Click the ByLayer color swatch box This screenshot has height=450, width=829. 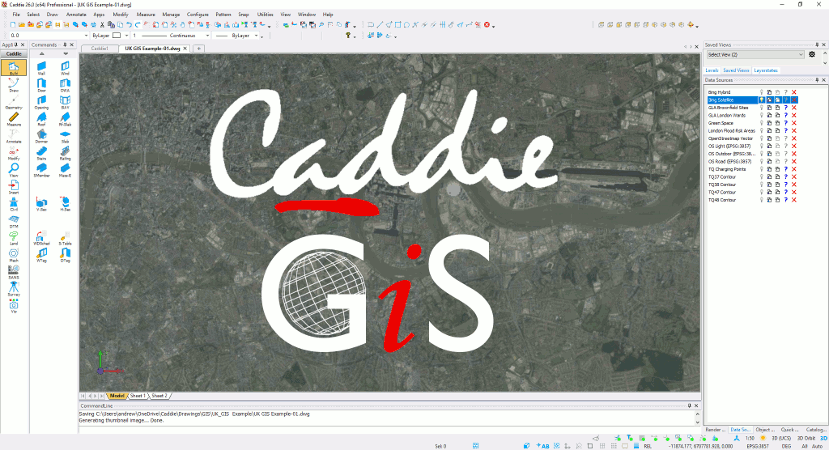[x=117, y=35]
